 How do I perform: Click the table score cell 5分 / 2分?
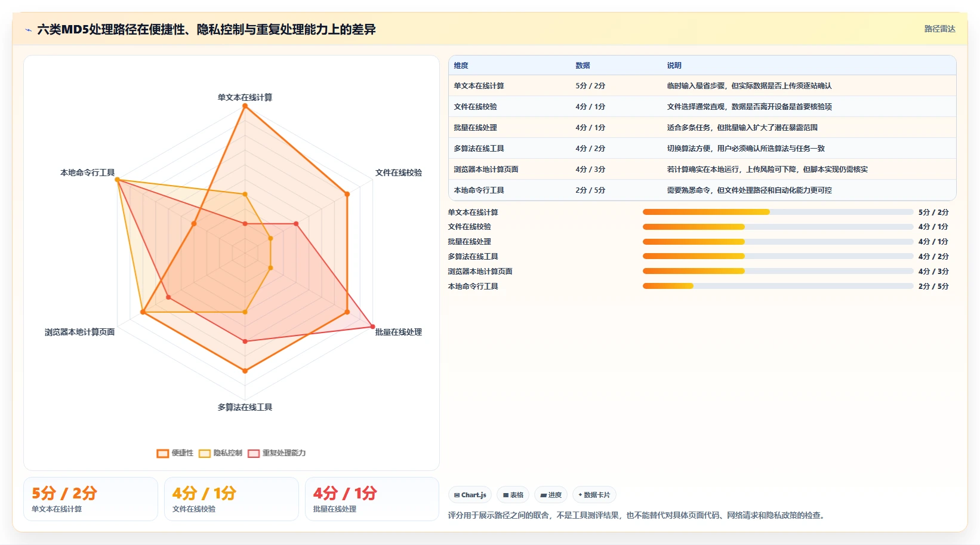[x=590, y=86]
